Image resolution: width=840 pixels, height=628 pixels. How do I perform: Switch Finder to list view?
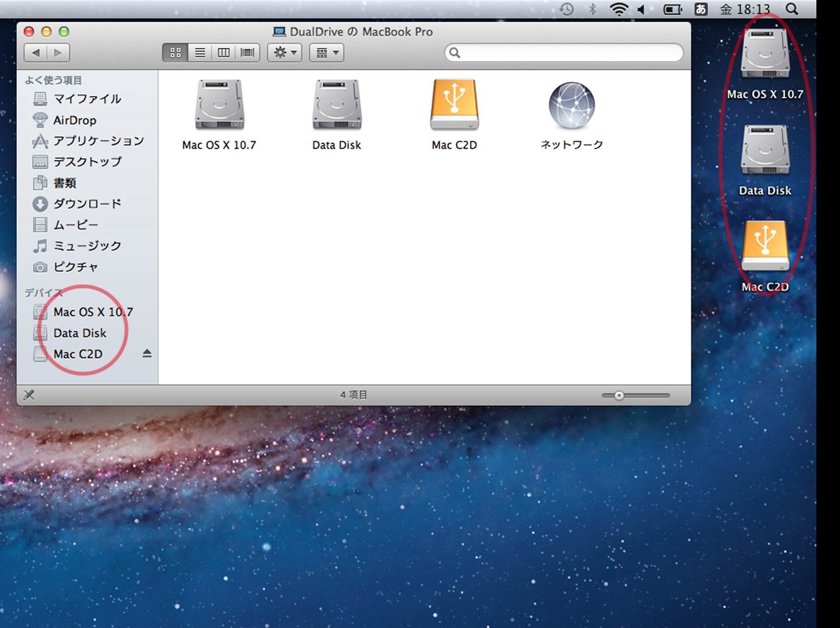(200, 53)
